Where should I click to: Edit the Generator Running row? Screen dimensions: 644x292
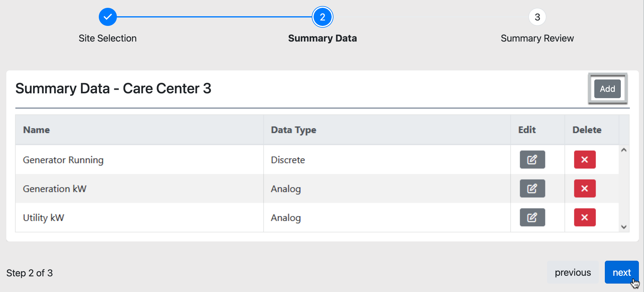coord(532,160)
